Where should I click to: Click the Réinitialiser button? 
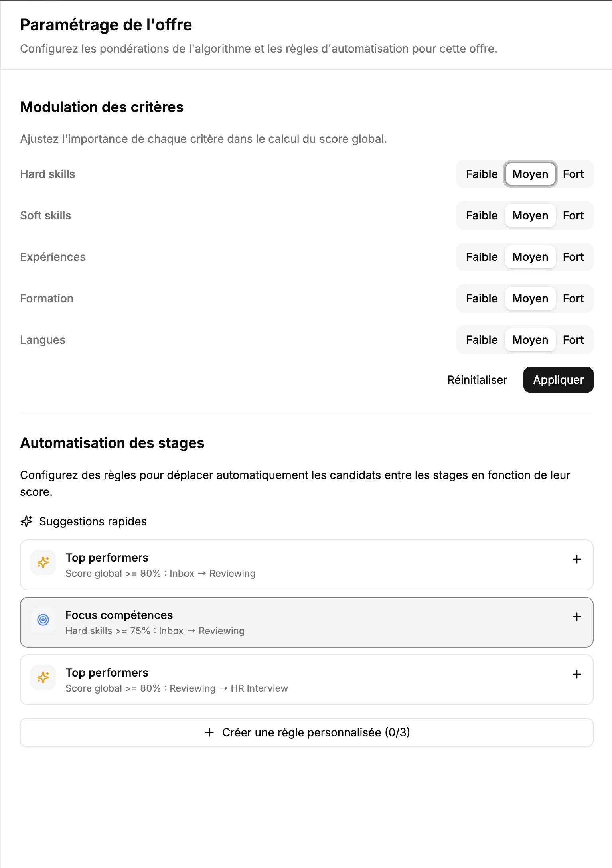[477, 380]
